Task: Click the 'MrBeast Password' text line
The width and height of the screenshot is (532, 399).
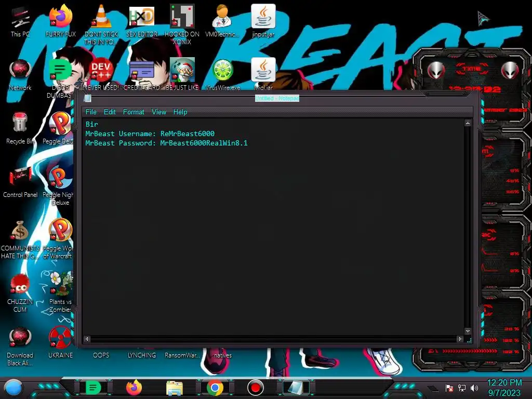Action: [167, 143]
